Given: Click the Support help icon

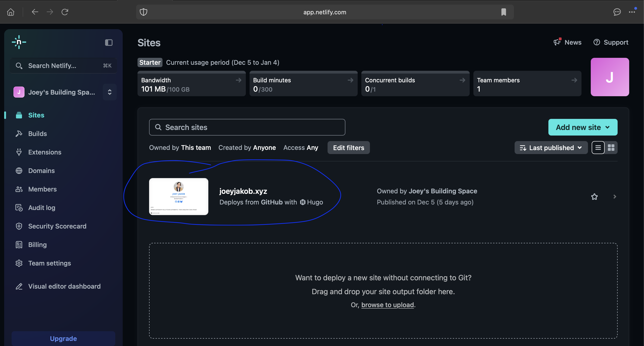Looking at the screenshot, I should [x=597, y=42].
